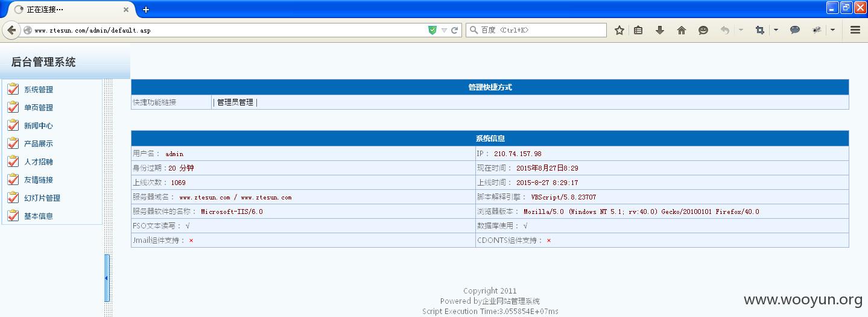Open 单页管理 in the sidebar
Viewport: 868px width, 317px height.
point(39,108)
